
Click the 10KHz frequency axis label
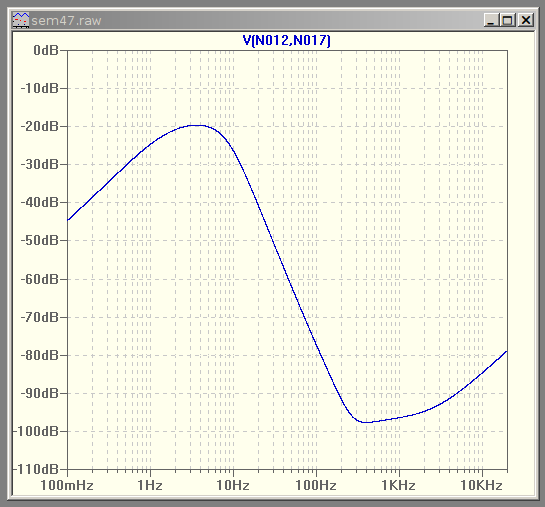pos(482,485)
